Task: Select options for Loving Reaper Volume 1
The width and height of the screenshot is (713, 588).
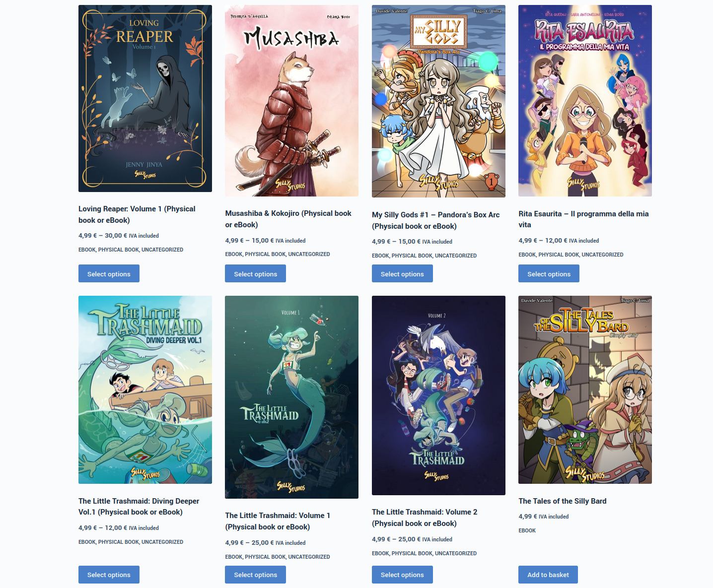Action: coord(109,273)
